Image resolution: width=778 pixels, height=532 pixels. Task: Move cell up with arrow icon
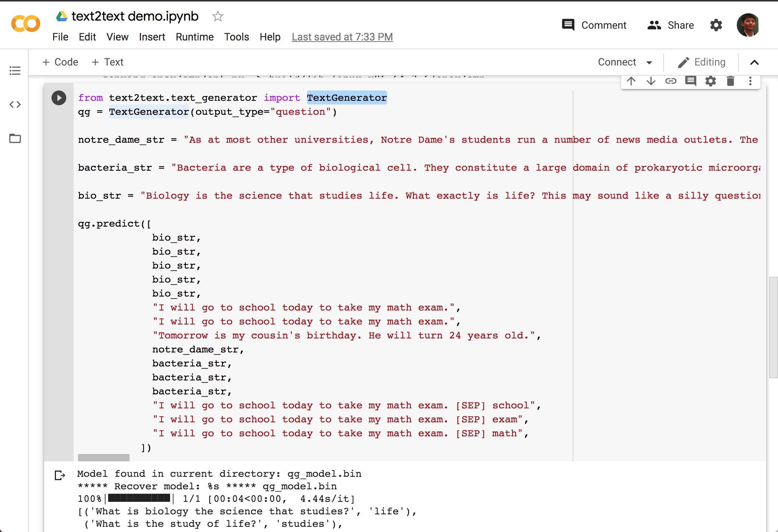click(x=631, y=81)
